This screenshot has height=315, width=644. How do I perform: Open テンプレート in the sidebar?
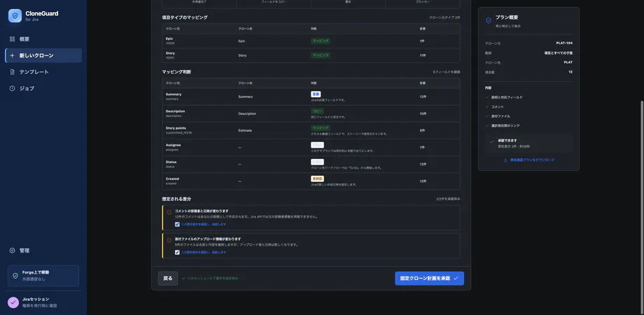(43, 72)
